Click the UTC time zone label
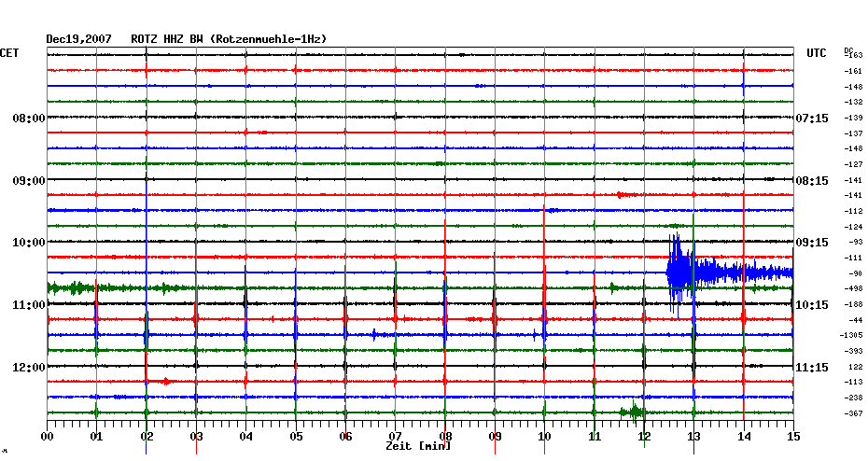The image size is (868, 461). pos(816,53)
